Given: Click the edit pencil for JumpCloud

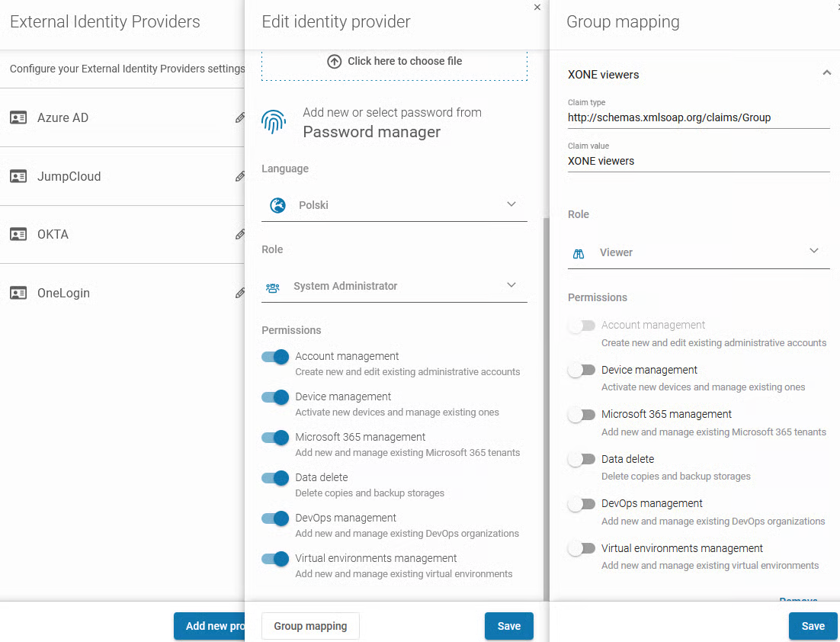Looking at the screenshot, I should tap(239, 176).
